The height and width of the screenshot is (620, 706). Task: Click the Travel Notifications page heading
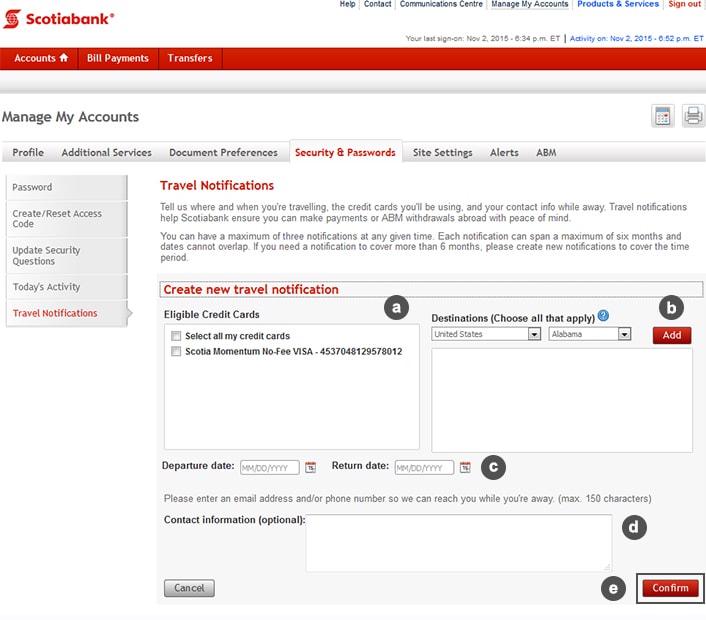(217, 186)
